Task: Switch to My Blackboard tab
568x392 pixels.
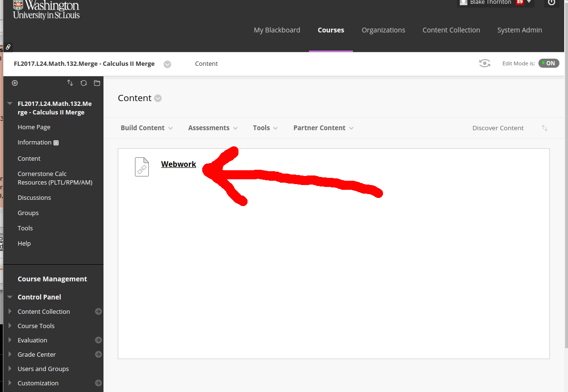Action: [277, 30]
